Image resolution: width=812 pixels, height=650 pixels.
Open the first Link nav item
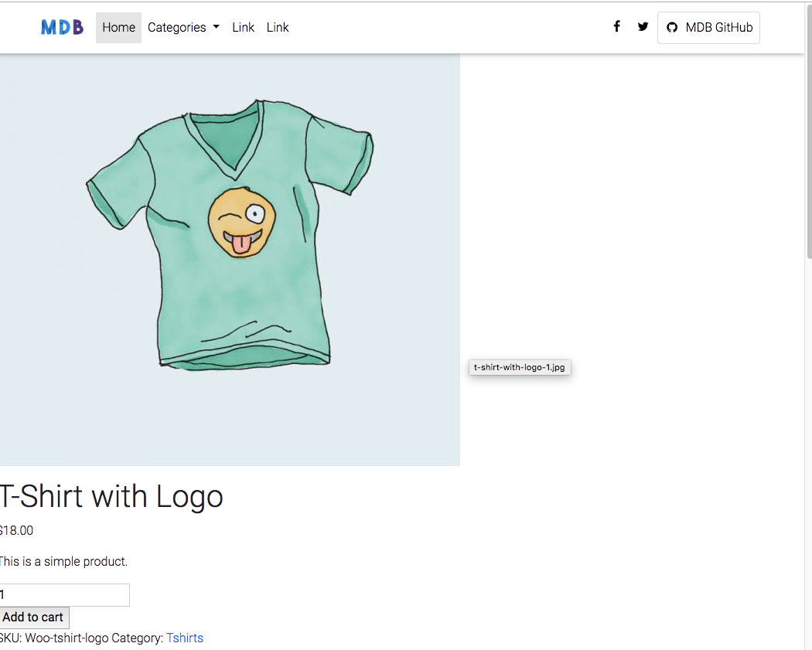tap(243, 27)
